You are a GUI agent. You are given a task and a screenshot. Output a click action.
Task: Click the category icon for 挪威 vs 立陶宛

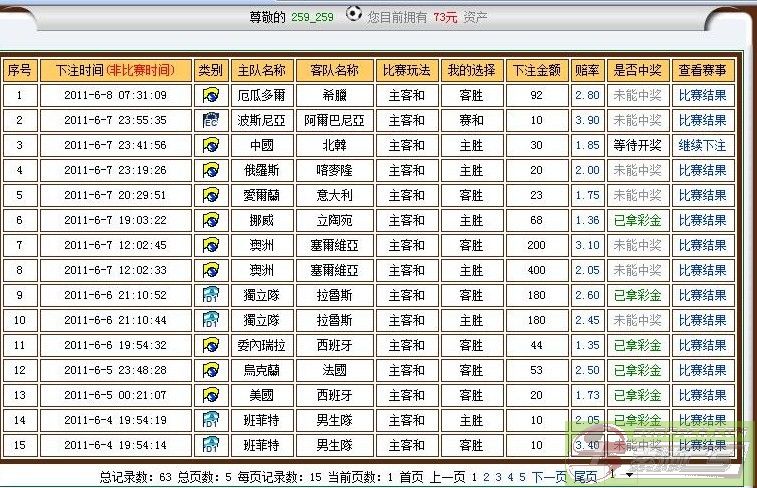click(210, 221)
